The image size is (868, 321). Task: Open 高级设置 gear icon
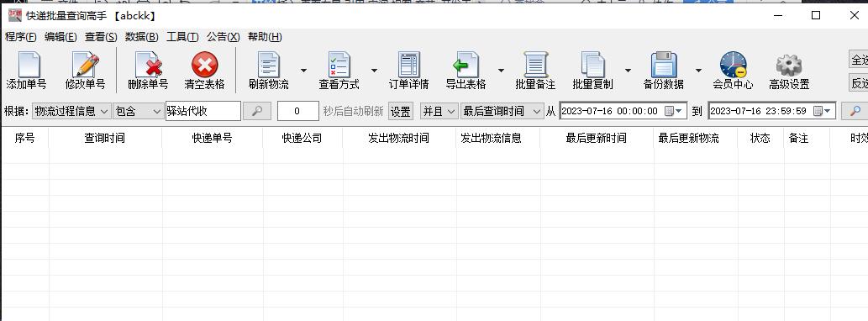pos(789,65)
